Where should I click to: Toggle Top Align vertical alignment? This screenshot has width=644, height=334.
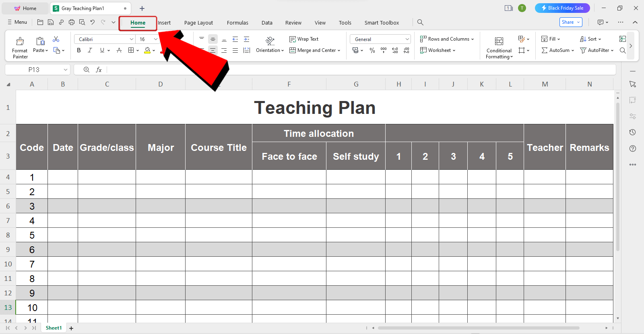pyautogui.click(x=202, y=39)
